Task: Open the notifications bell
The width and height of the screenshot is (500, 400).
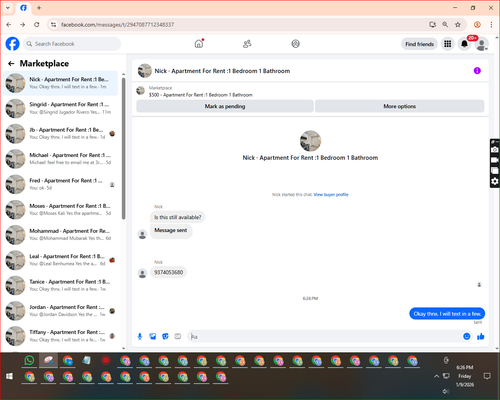Action: (464, 44)
